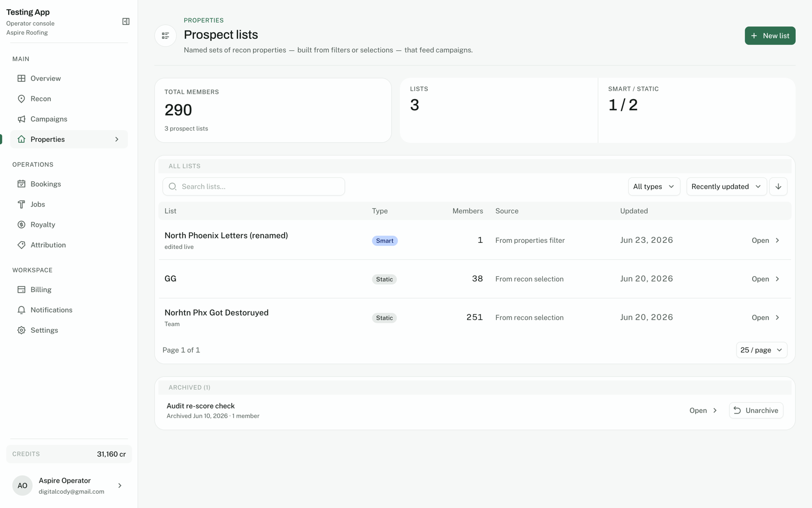Collapse the sidebar panel icon

coord(126,21)
